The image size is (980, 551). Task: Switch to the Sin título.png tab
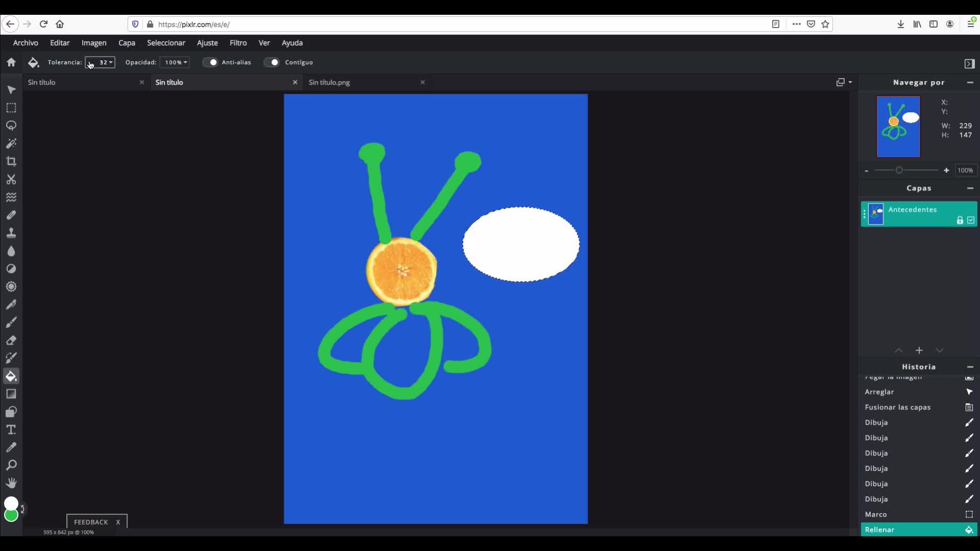pyautogui.click(x=329, y=82)
